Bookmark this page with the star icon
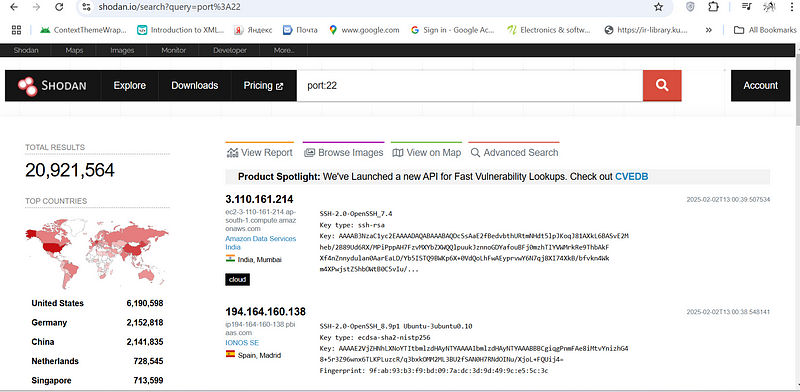The image size is (800, 392). (x=658, y=7)
